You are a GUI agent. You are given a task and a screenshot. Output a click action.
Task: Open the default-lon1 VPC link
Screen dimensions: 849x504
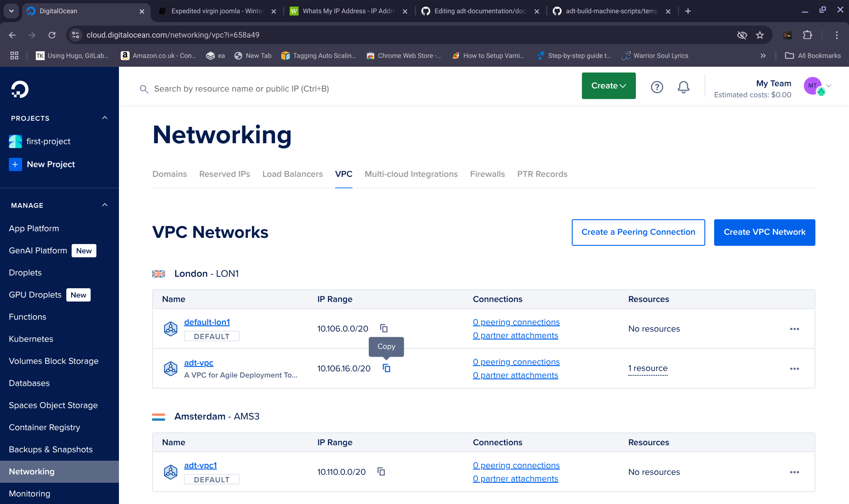tap(207, 322)
